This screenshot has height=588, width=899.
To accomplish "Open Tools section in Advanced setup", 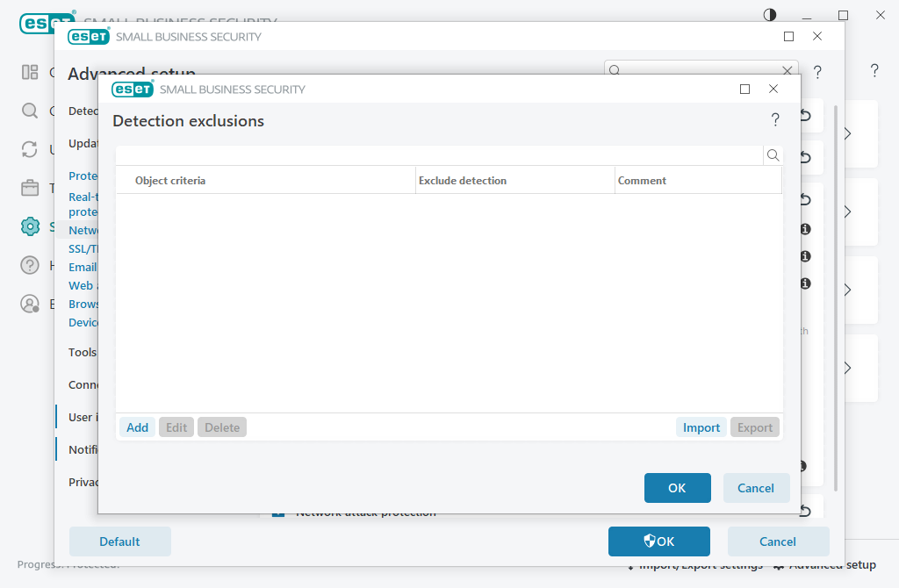I will point(83,353).
